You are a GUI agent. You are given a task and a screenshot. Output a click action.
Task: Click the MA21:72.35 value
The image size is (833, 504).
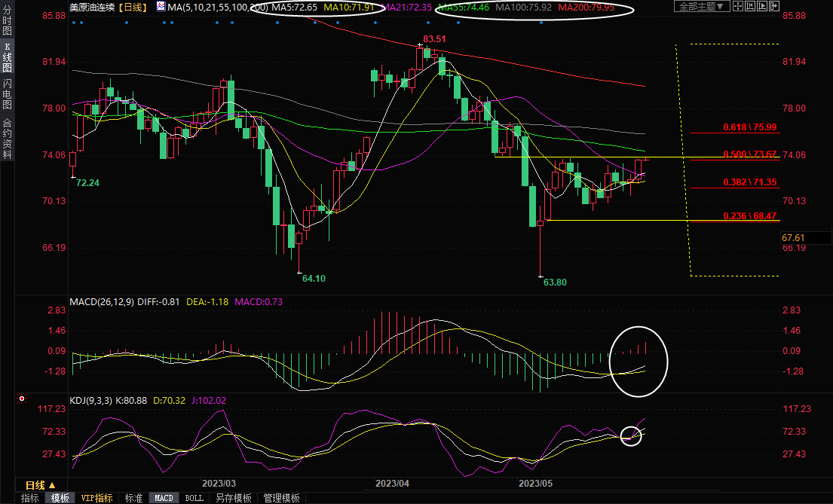[406, 7]
